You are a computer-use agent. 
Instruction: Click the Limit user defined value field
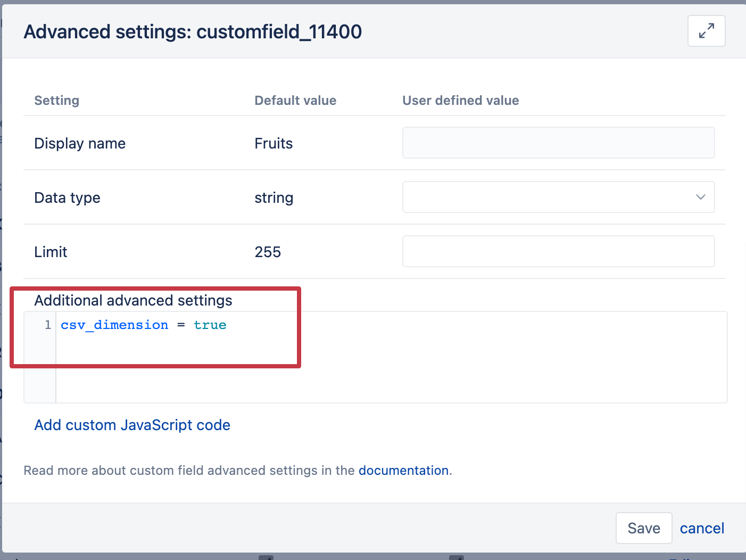(x=558, y=251)
